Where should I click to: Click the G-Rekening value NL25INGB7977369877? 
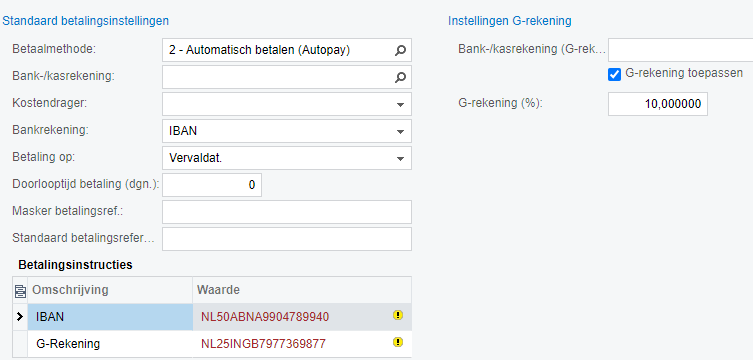click(x=263, y=344)
